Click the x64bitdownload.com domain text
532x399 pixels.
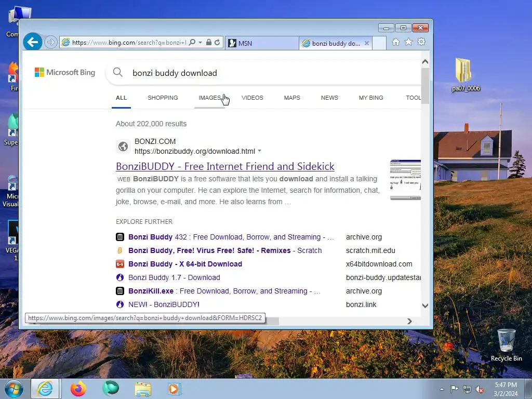click(x=379, y=264)
